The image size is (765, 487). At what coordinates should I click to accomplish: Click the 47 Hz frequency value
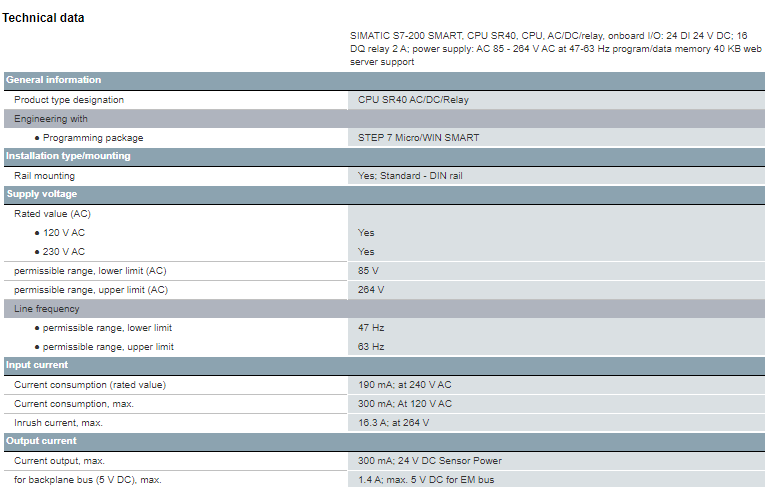click(x=371, y=327)
